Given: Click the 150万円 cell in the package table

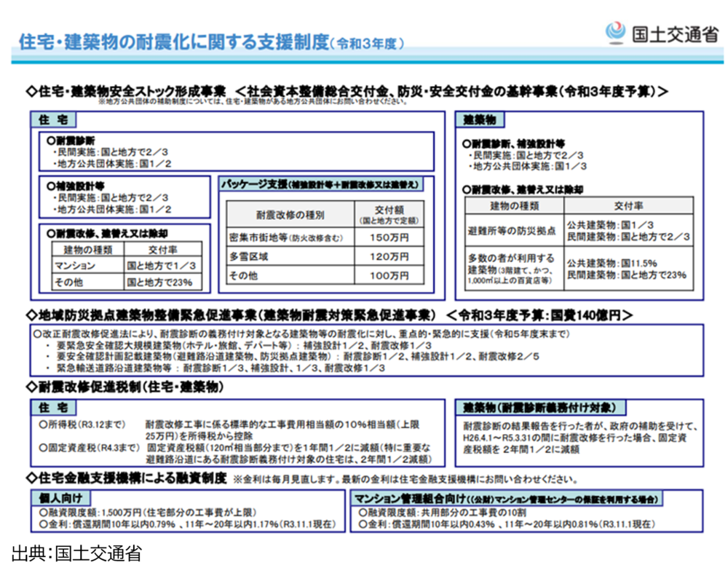Looking at the screenshot, I should [389, 237].
